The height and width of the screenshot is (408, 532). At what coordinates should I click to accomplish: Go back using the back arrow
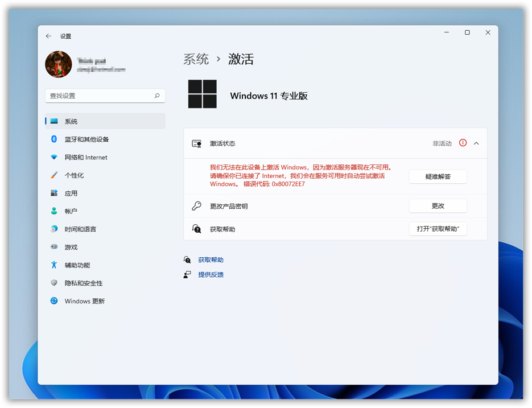coord(48,36)
